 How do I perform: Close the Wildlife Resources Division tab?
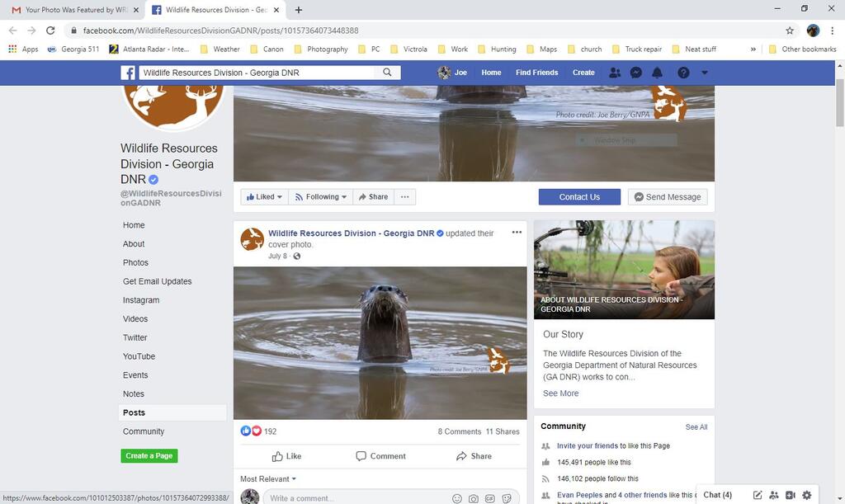pos(276,10)
